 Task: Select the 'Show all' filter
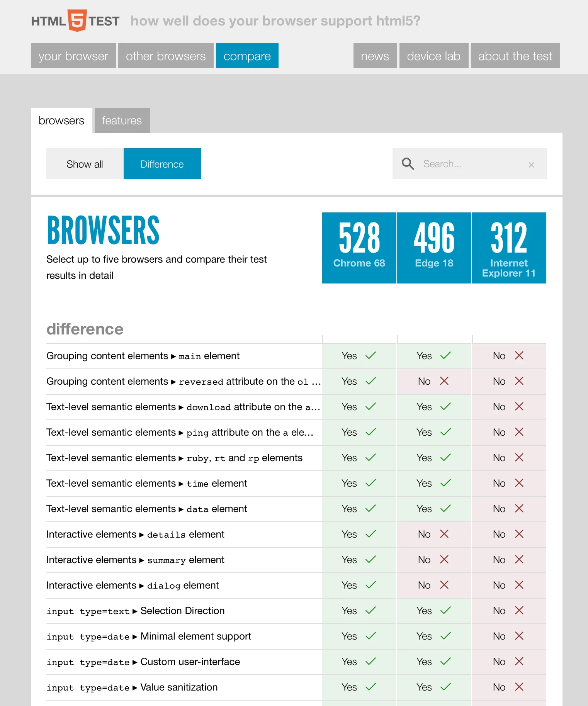(x=85, y=164)
